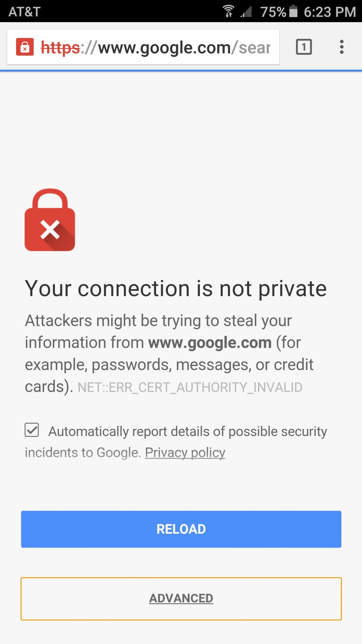362x644 pixels.
Task: Select the NET::ERR_CERT_AUTHORITY_INVALID error code
Action: [190, 387]
